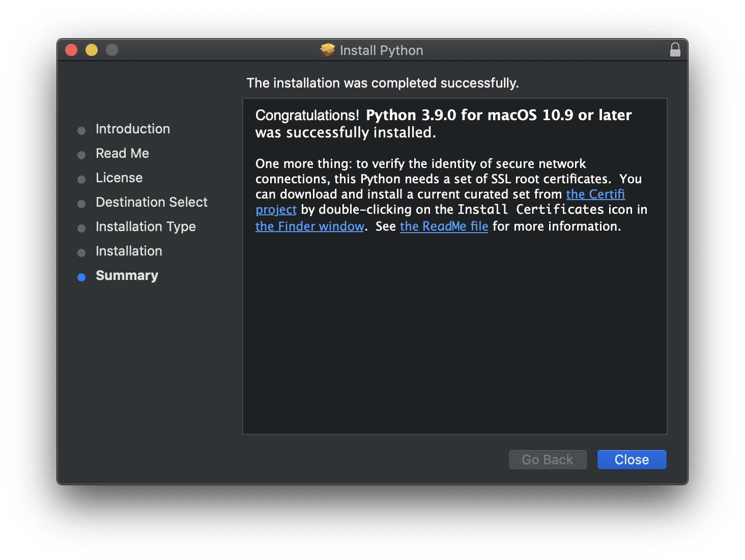Open the Certifi project link
Screen dimensions: 745x560
click(595, 194)
